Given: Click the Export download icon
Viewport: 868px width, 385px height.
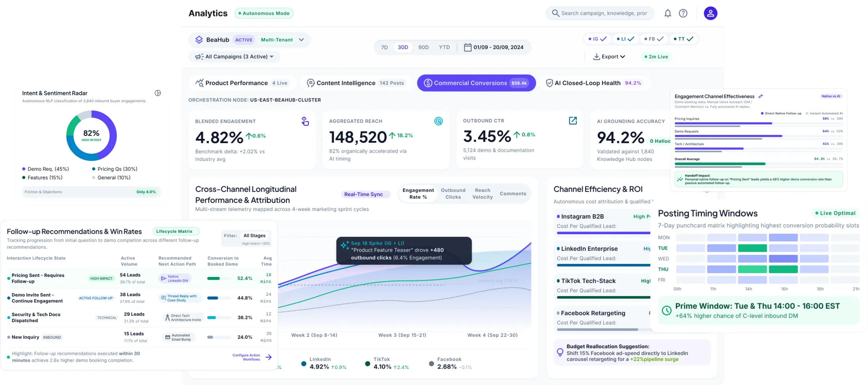Looking at the screenshot, I should click(x=597, y=57).
